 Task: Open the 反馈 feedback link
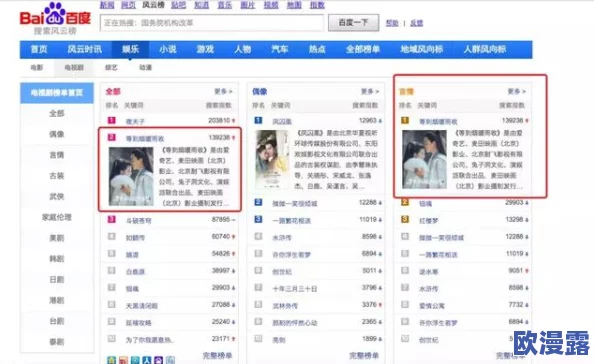click(x=416, y=23)
